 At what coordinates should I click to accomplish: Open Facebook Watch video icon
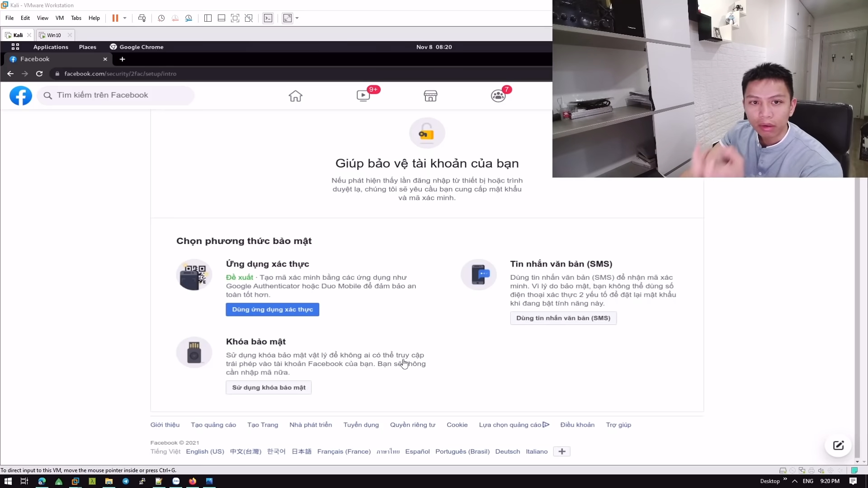[363, 96]
